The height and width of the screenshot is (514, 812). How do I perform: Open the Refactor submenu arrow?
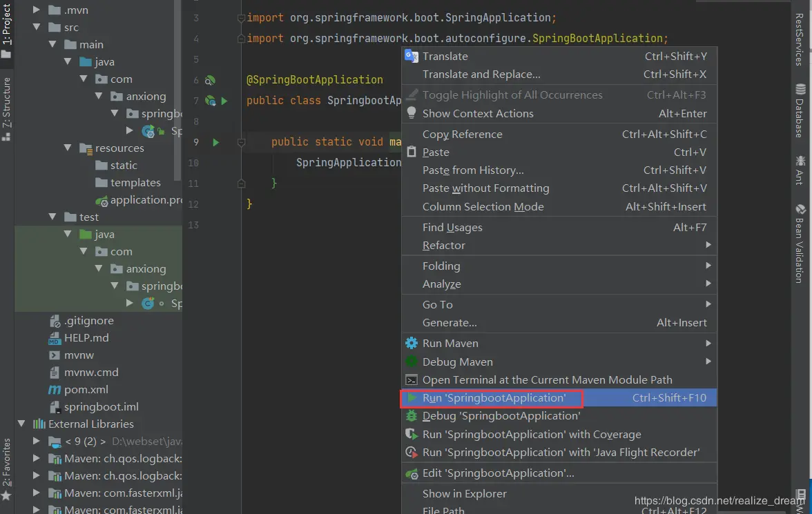(708, 245)
